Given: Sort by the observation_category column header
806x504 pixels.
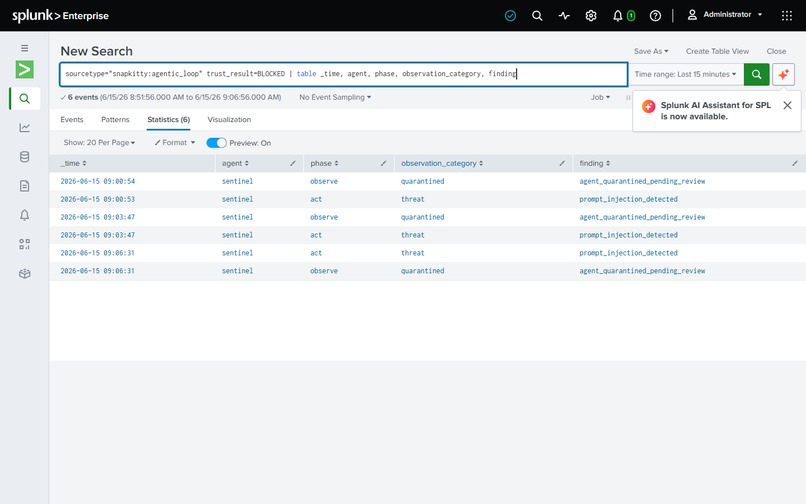Looking at the screenshot, I should point(442,163).
